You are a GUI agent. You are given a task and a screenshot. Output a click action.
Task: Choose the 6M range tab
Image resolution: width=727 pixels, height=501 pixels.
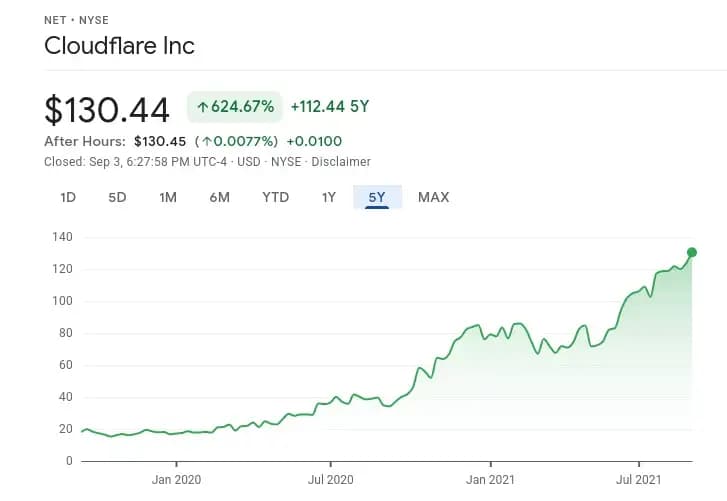coord(220,197)
